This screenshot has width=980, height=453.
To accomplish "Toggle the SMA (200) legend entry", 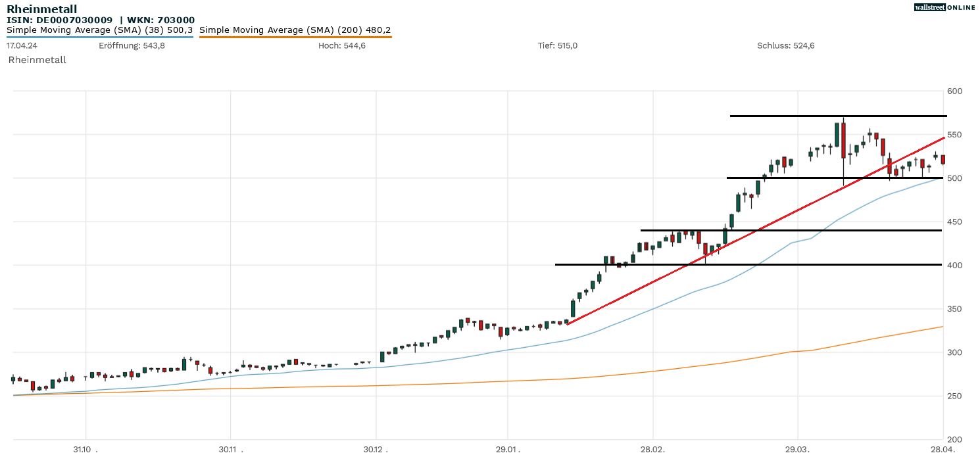I will [x=295, y=30].
